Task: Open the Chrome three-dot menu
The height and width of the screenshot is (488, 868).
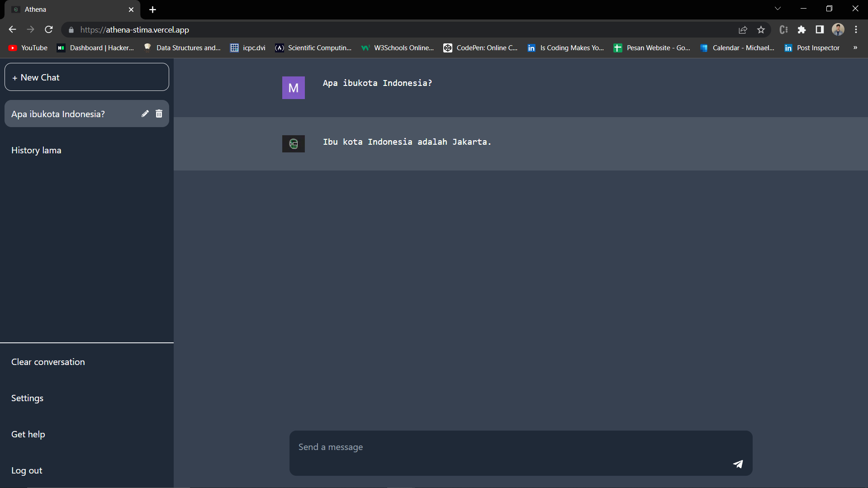Action: point(856,29)
